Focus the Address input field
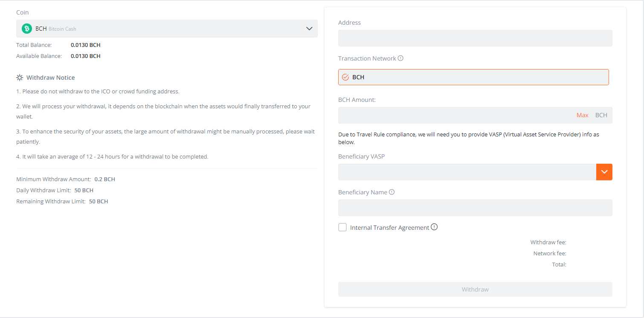The width and height of the screenshot is (644, 318). 475,38
